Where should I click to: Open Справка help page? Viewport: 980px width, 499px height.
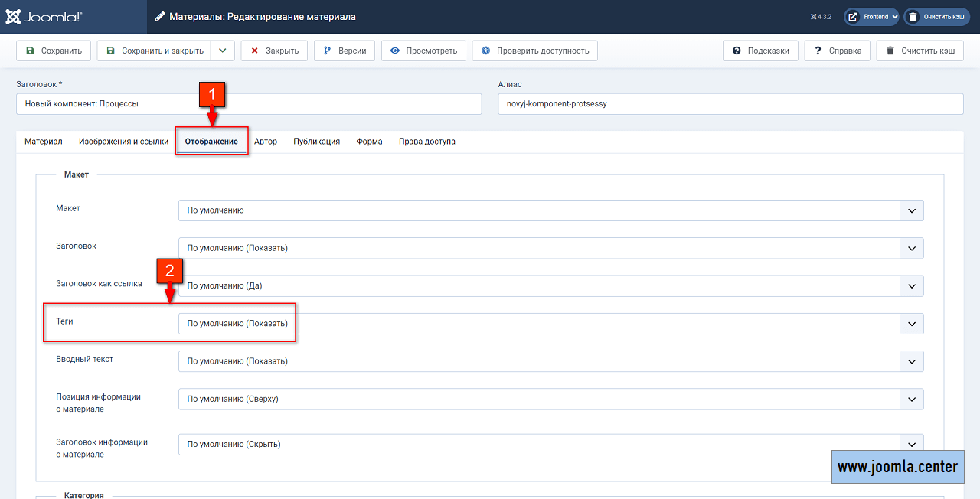[837, 51]
